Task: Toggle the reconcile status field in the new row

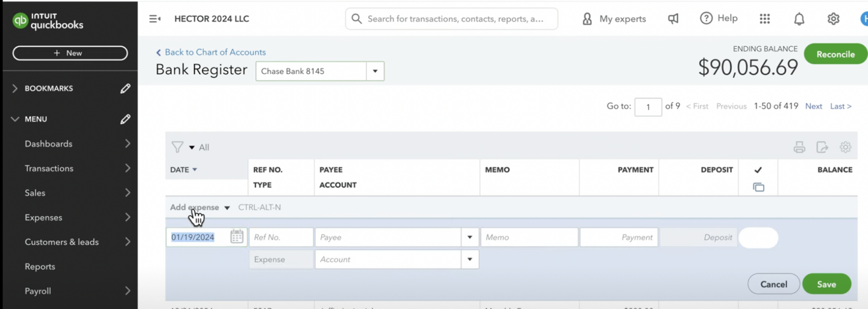Action: pyautogui.click(x=758, y=237)
